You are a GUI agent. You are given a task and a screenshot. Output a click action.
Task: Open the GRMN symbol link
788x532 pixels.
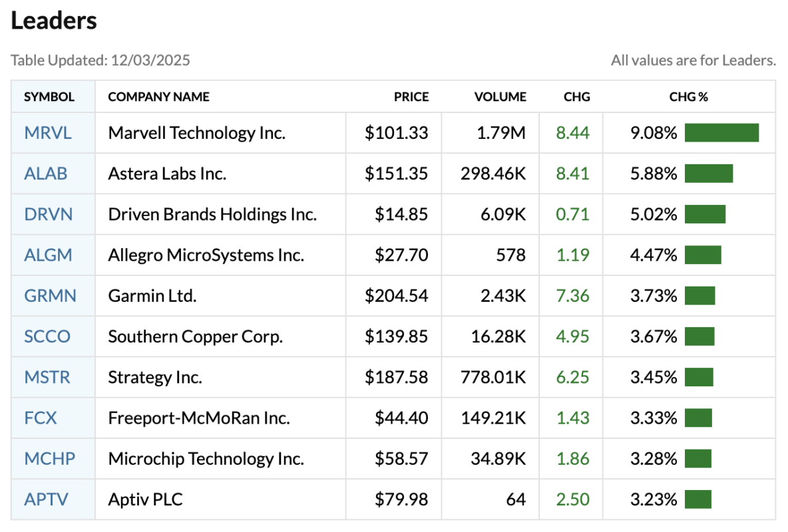click(x=50, y=296)
